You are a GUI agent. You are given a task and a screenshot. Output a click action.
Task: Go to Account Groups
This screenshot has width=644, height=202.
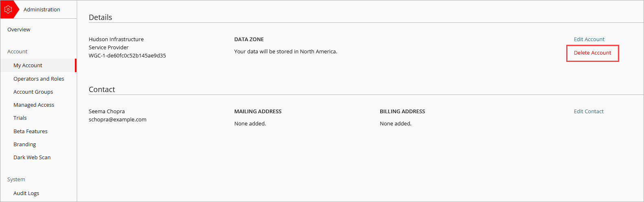tap(33, 92)
